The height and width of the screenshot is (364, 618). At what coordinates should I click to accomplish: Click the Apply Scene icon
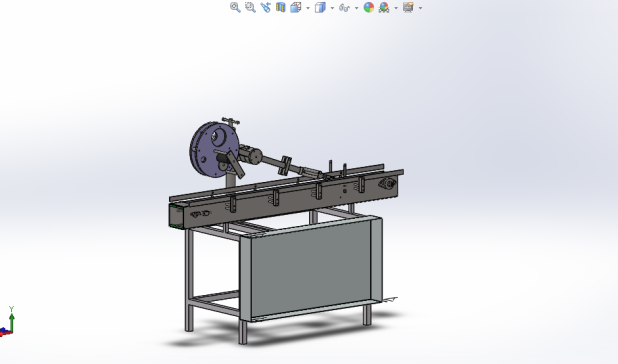(x=384, y=7)
